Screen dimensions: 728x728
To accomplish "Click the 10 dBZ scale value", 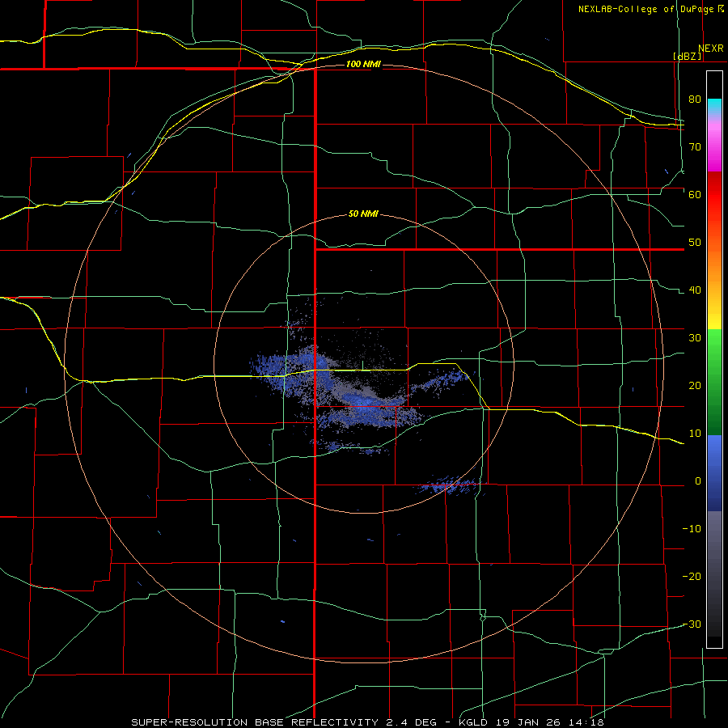I will tap(695, 434).
